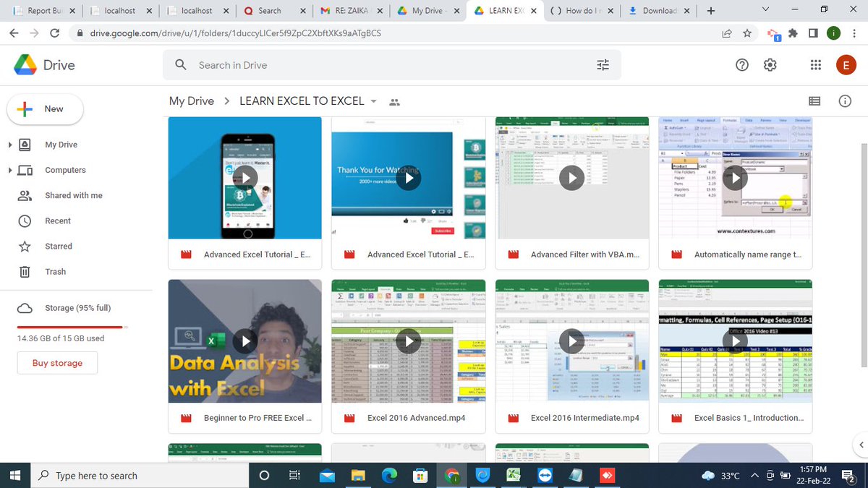The height and width of the screenshot is (488, 868).
Task: Expand My Drive tree arrow
Action: (x=10, y=145)
